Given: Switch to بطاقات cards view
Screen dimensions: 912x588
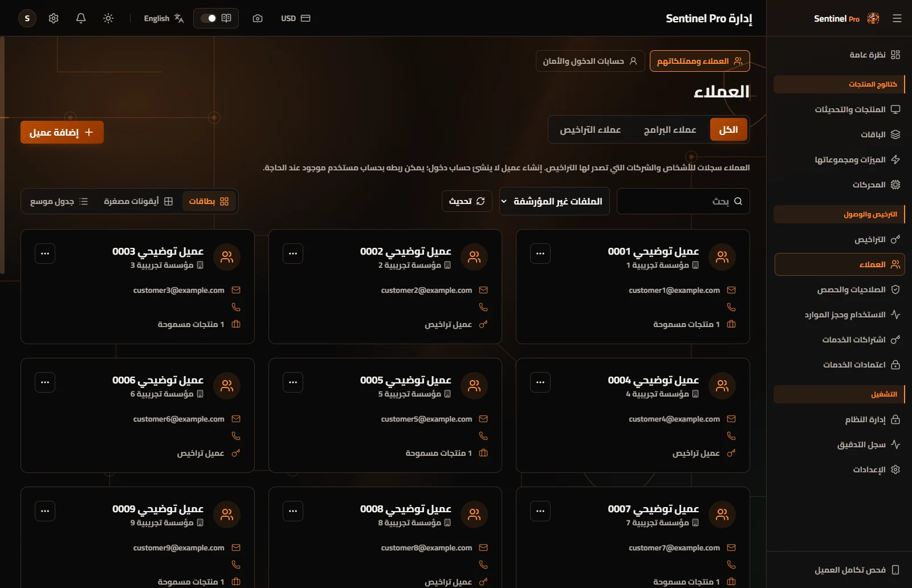Looking at the screenshot, I should coord(209,201).
